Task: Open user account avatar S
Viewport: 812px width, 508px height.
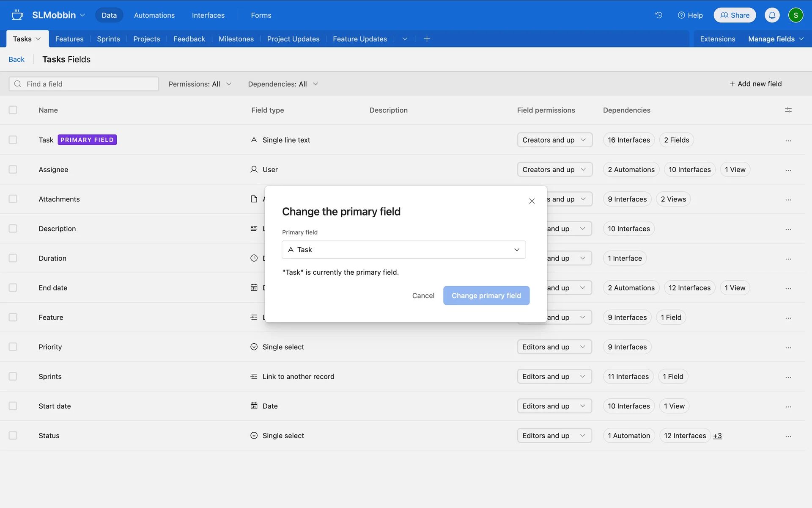Action: [796, 15]
